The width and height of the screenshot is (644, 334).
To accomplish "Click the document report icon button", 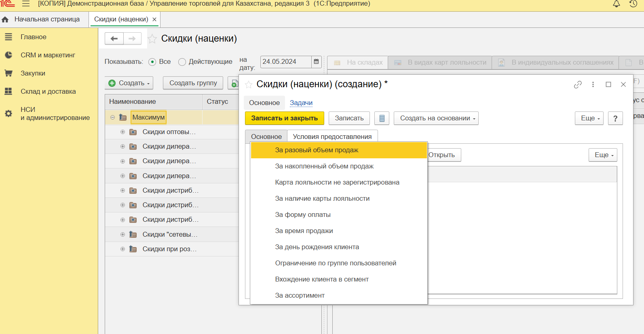I will [x=382, y=118].
